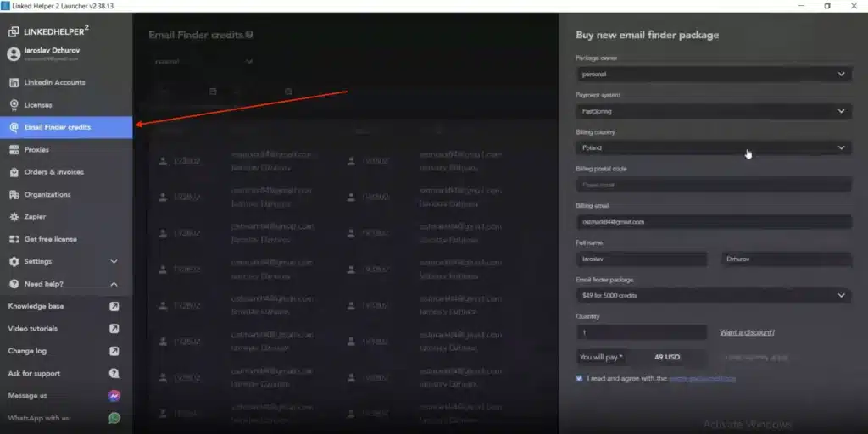Open the Package owner dropdown

point(714,74)
